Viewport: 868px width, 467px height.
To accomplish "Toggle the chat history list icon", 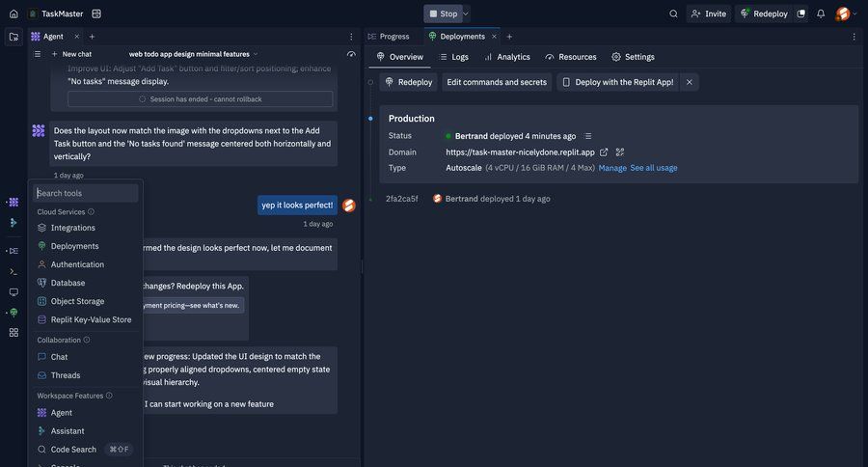I will pyautogui.click(x=38, y=54).
